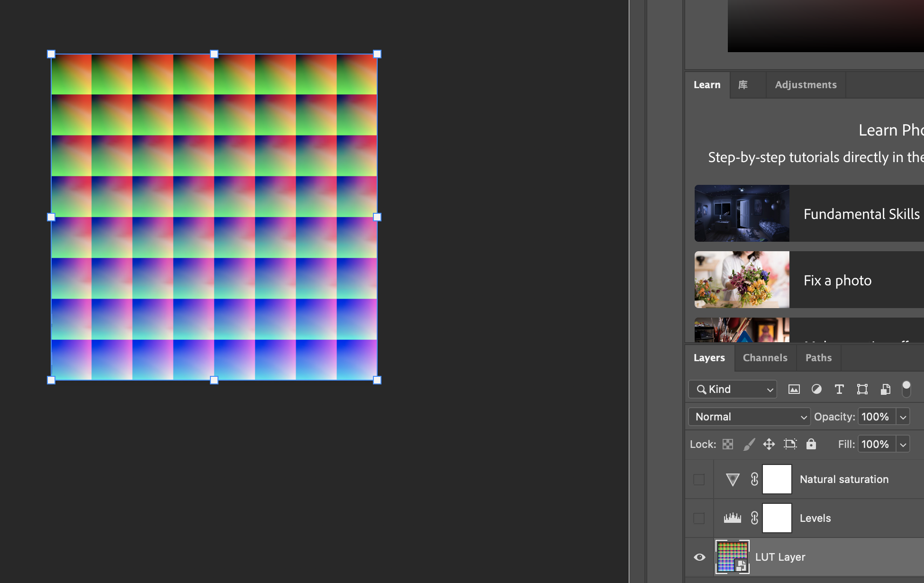Filter layers by type text icon
Viewport: 924px width, 583px height.
(839, 389)
